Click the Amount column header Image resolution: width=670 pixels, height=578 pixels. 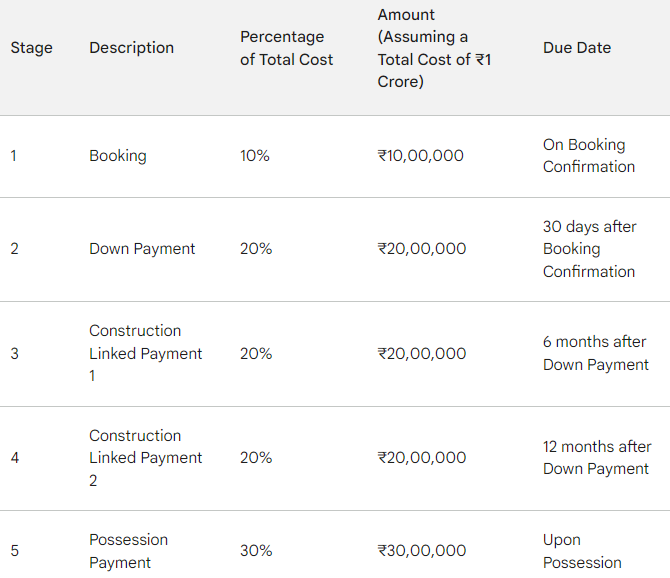434,48
